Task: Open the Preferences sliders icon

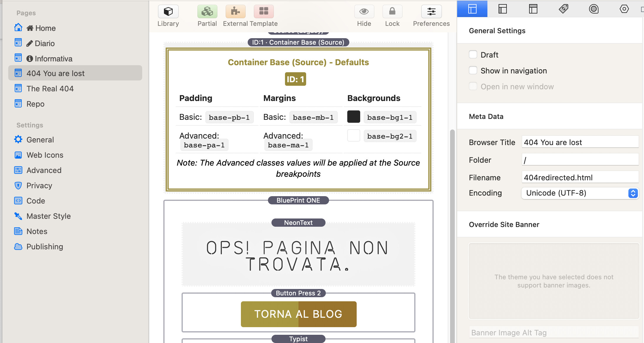Action: coord(431,12)
